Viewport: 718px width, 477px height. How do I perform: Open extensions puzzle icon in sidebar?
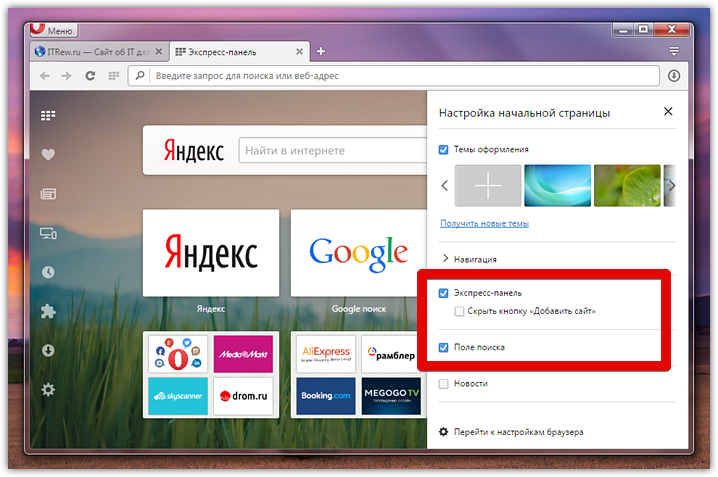coord(48,311)
